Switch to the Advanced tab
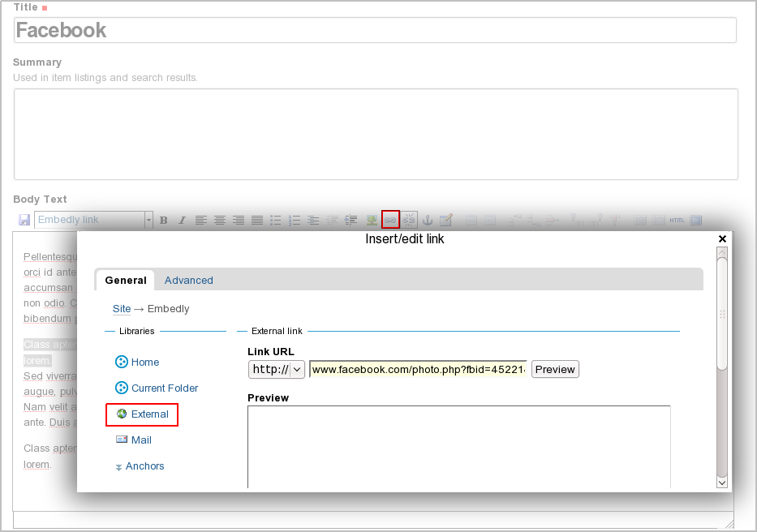The image size is (757, 532). point(188,281)
